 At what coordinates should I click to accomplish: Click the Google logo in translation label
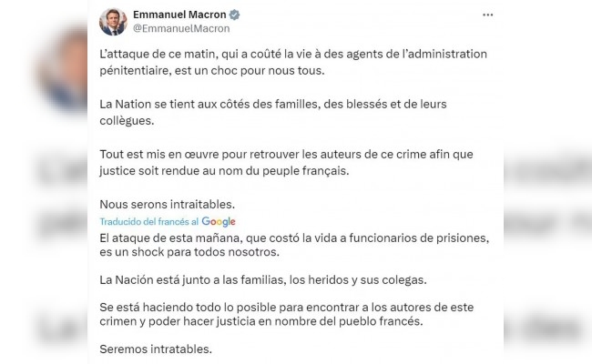pos(219,221)
